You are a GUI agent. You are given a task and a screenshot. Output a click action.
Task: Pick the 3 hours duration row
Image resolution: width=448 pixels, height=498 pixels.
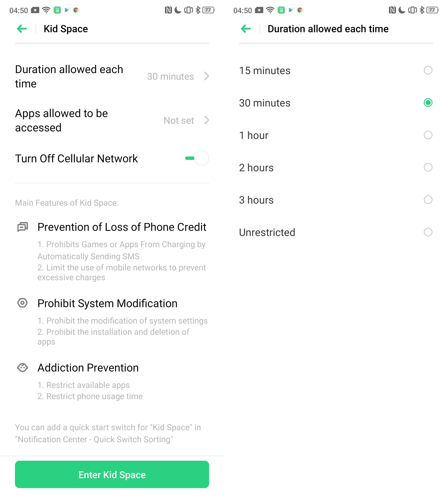pyautogui.click(x=336, y=200)
